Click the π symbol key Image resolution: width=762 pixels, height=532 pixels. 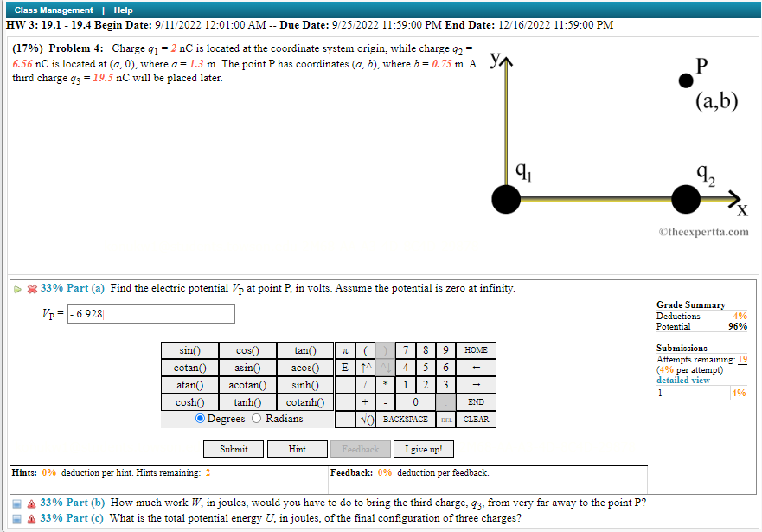click(x=344, y=350)
